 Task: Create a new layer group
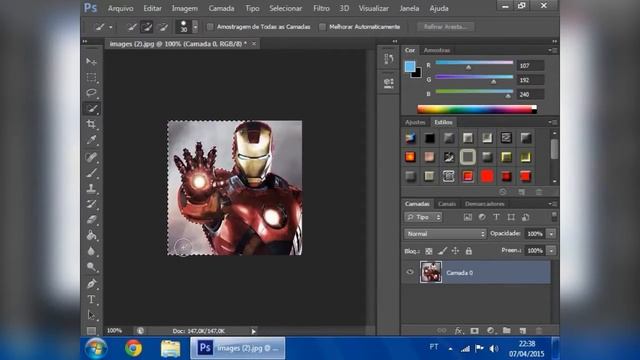coord(507,331)
